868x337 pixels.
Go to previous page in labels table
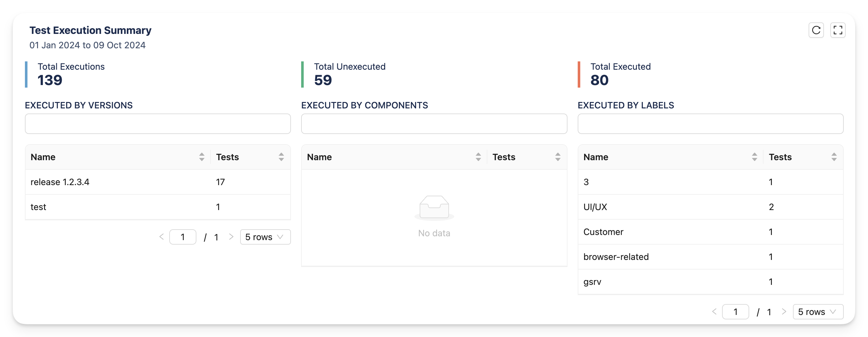pos(714,312)
